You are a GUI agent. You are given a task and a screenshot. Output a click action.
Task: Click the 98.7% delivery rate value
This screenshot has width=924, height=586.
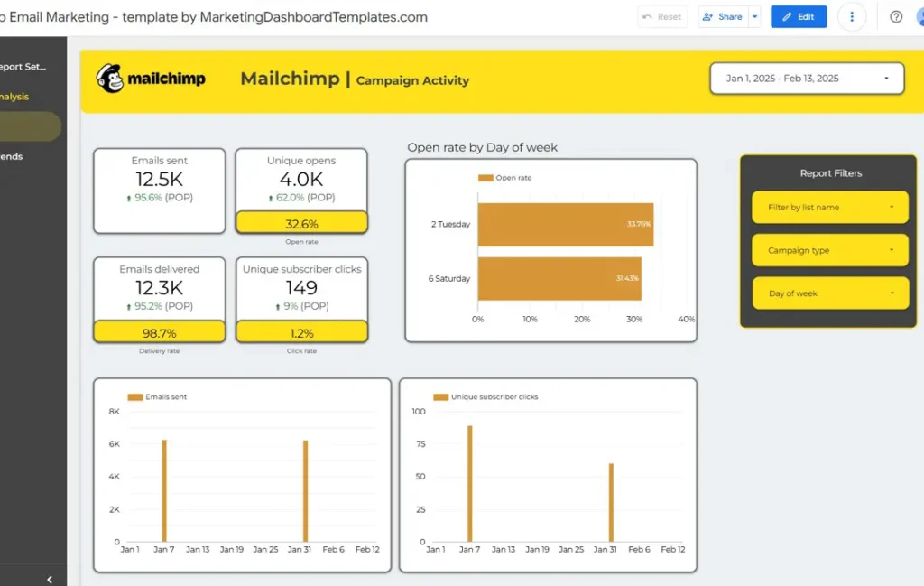159,333
